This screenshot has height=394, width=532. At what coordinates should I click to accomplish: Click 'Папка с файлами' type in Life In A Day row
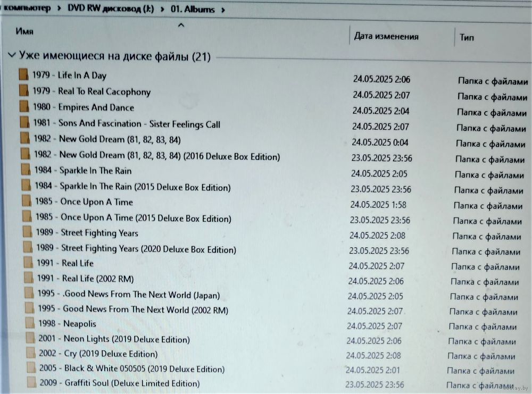coord(493,81)
